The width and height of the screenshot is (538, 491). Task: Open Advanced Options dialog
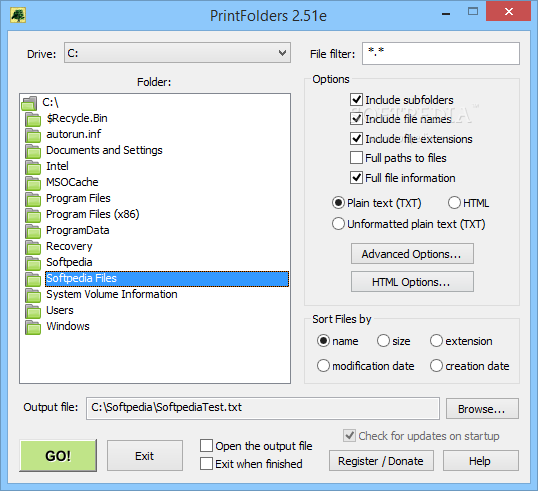point(412,254)
